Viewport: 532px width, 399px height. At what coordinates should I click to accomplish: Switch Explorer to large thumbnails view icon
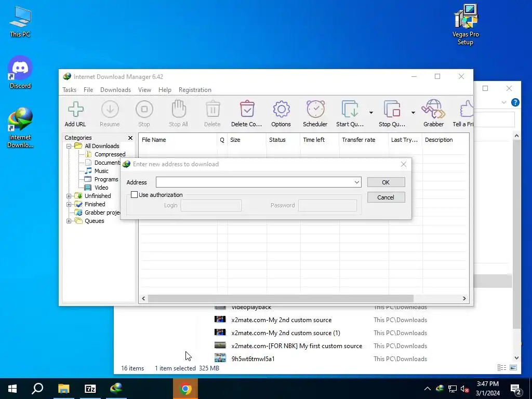(513, 368)
